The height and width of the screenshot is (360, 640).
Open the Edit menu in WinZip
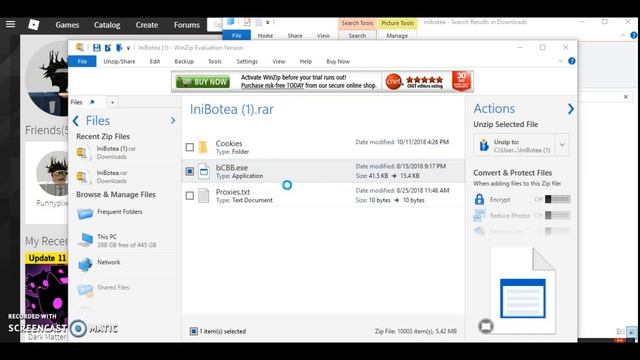pos(155,61)
